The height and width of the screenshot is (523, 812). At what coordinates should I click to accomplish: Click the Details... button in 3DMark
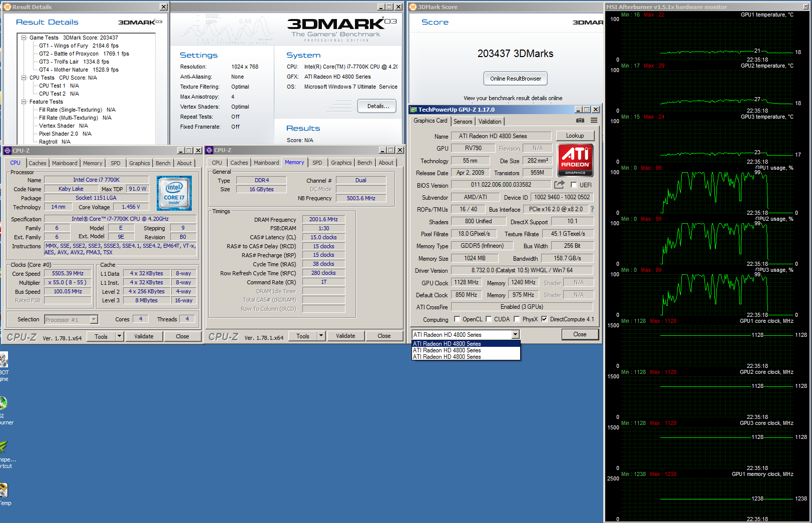[377, 106]
